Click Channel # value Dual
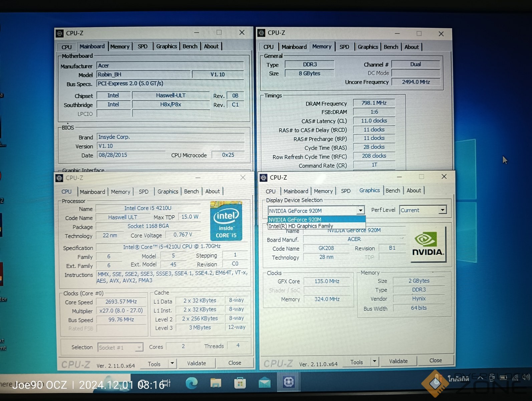The image size is (532, 401). [416, 64]
